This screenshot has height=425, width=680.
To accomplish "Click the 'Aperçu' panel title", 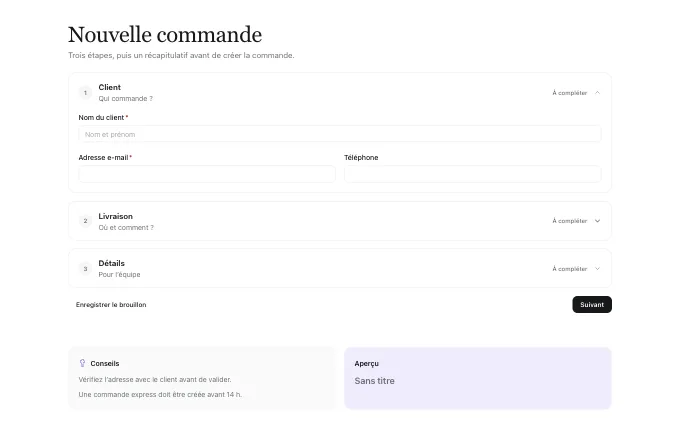I will pos(366,363).
